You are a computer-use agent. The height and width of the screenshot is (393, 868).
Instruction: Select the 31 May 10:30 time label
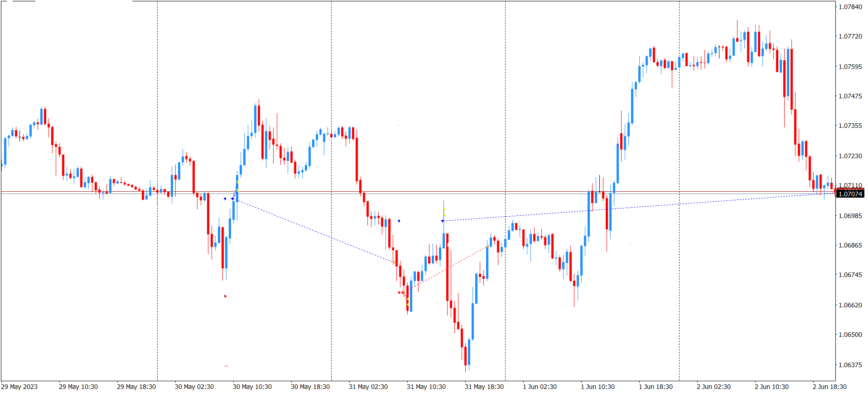426,387
